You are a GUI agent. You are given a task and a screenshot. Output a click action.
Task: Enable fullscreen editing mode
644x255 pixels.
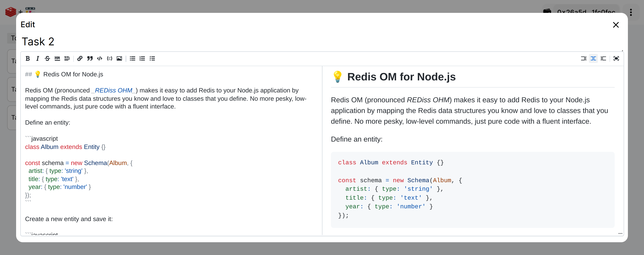point(616,59)
